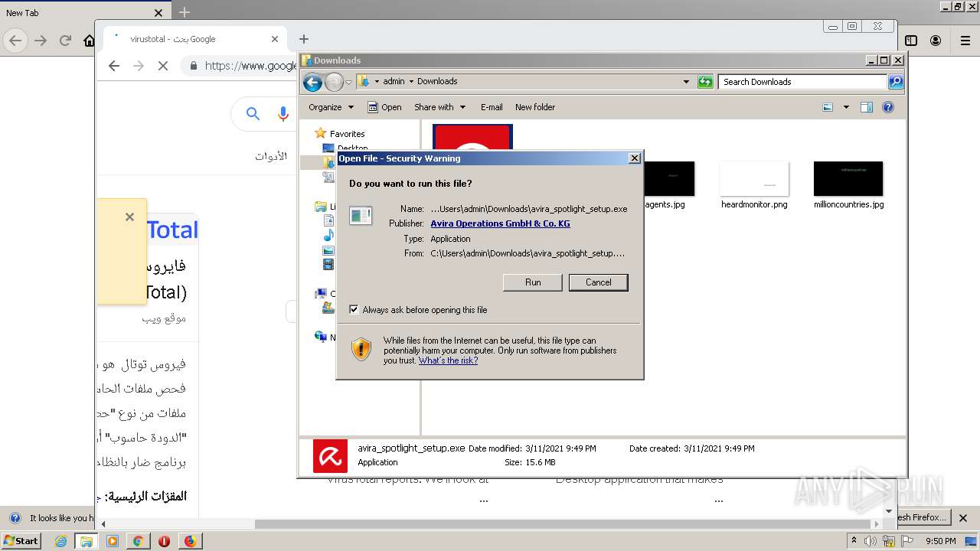Click the Firefox back arrow
The image size is (980, 551).
16,41
